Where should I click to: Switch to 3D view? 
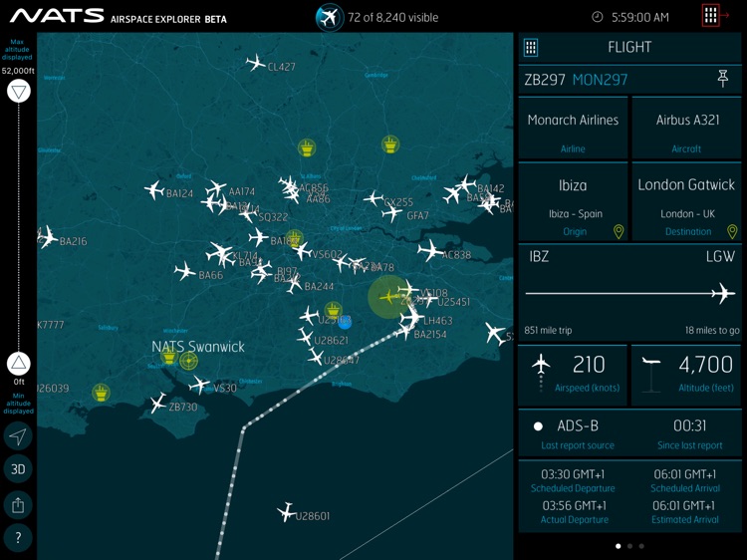(x=18, y=469)
